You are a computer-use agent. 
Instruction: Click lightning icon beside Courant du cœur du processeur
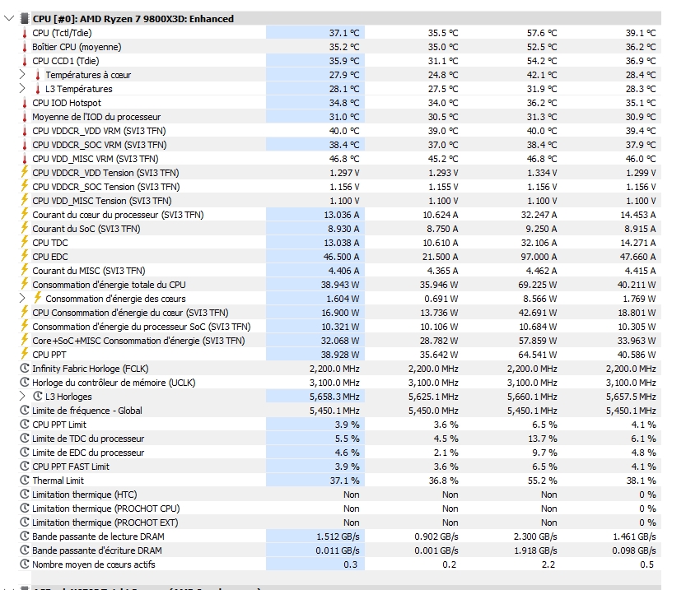coord(25,214)
